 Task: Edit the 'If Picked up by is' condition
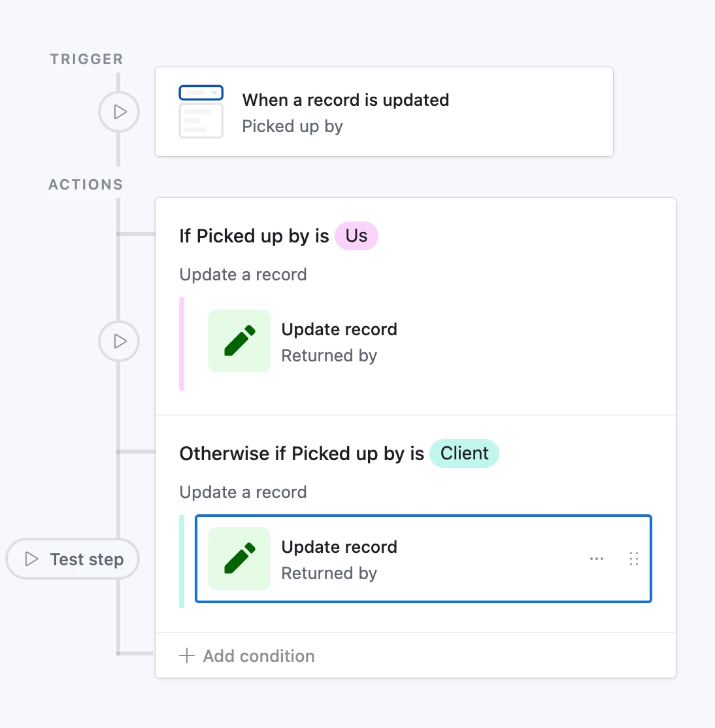[254, 236]
